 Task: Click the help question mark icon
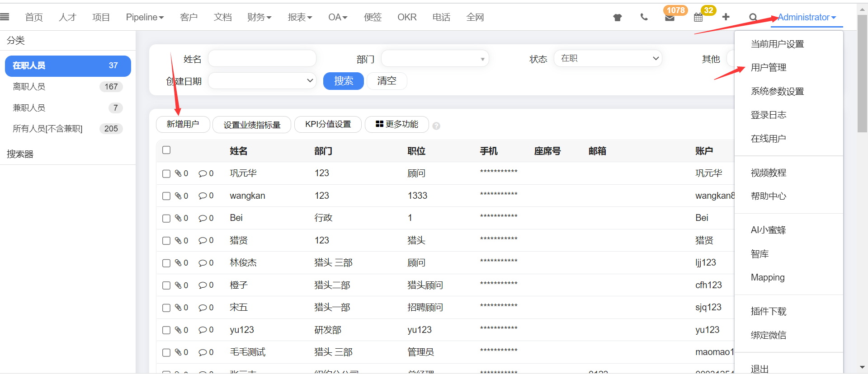(436, 126)
